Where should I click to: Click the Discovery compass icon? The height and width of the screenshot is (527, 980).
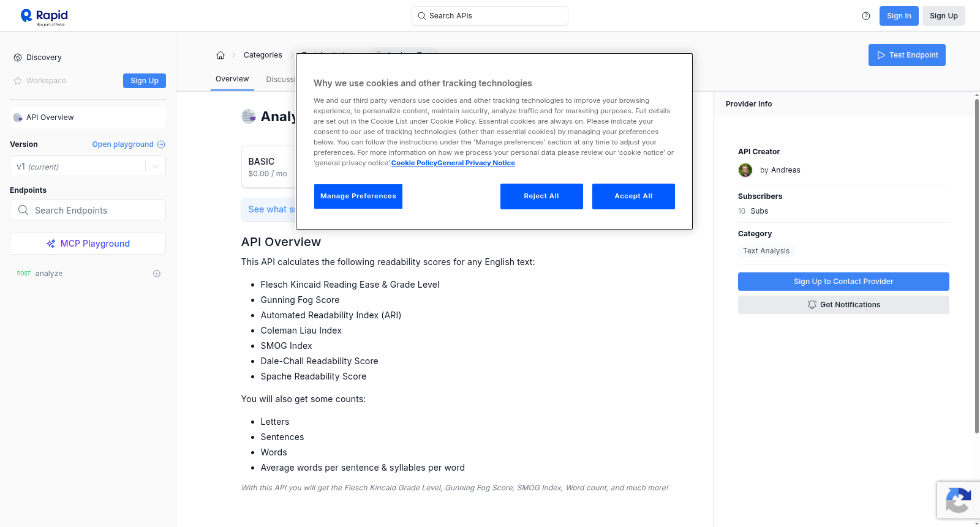pos(18,58)
